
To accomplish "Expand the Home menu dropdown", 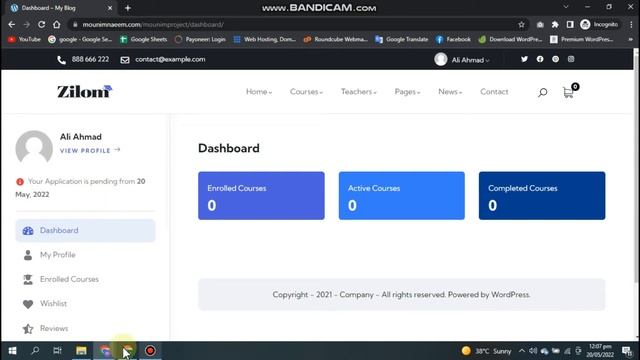I will point(259,92).
